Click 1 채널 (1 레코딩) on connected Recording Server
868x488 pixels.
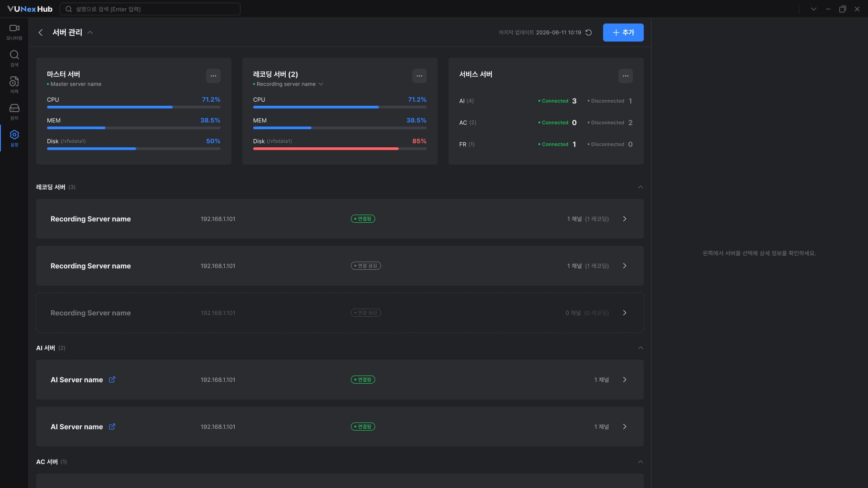[x=588, y=219]
